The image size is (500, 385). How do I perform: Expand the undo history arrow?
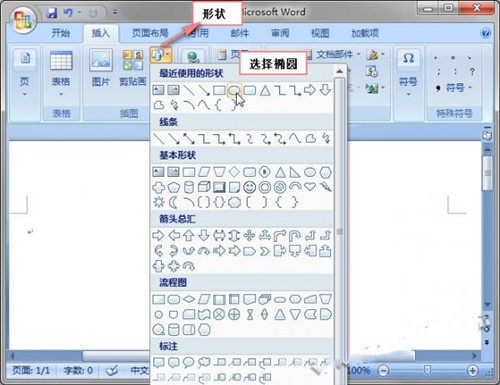point(79,13)
